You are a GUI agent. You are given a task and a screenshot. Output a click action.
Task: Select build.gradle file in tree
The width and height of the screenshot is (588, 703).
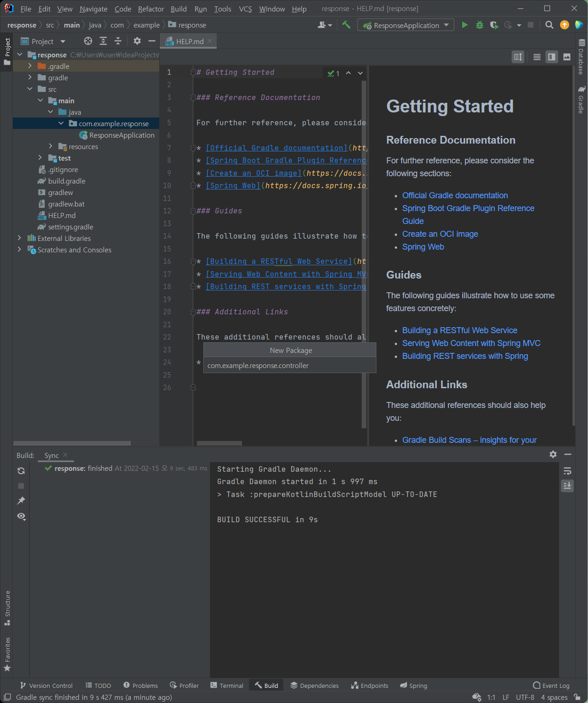point(67,181)
